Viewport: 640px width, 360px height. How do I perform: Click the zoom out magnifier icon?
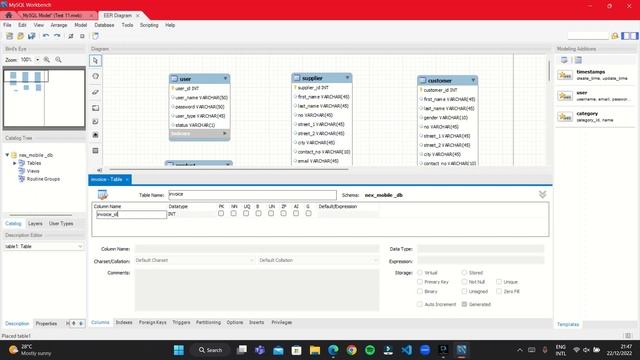tap(58, 60)
